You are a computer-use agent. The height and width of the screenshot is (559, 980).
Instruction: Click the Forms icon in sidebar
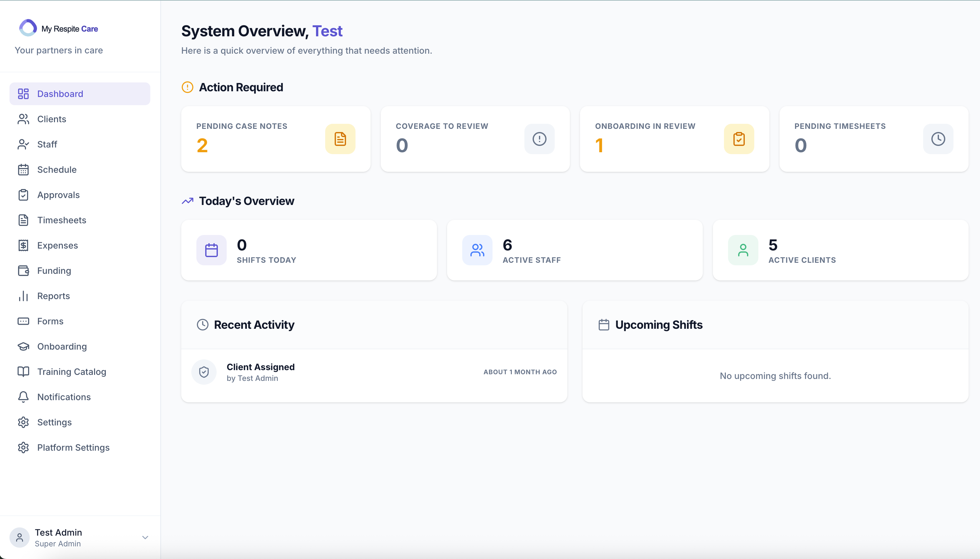pyautogui.click(x=23, y=322)
